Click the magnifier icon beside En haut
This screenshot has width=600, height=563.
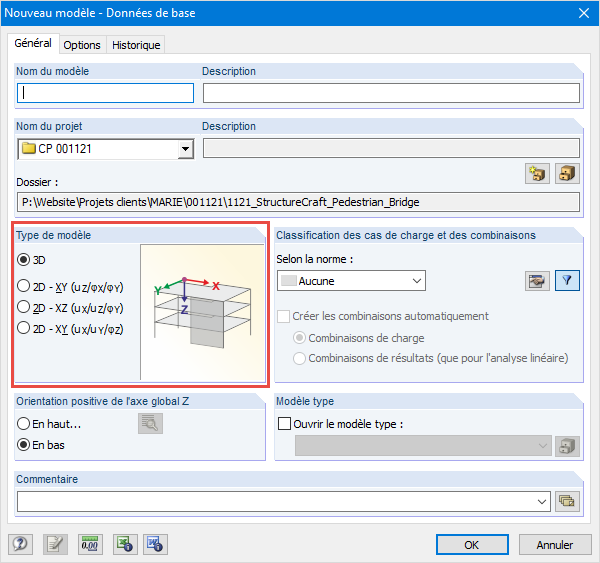tap(150, 423)
